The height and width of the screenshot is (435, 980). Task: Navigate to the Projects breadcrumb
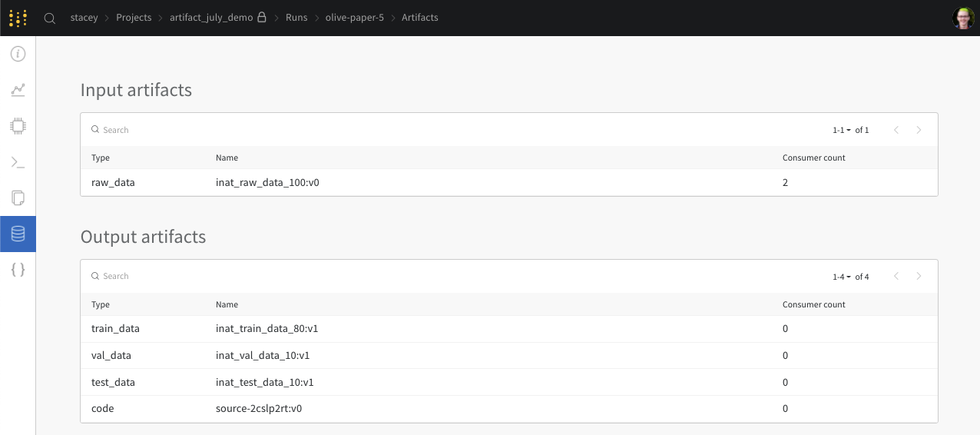[134, 18]
